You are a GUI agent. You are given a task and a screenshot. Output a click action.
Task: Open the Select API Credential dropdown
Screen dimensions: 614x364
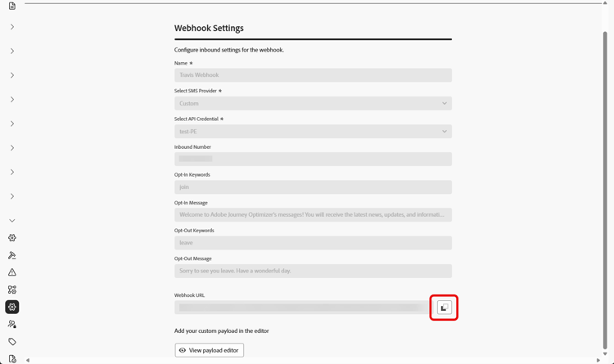tap(313, 131)
